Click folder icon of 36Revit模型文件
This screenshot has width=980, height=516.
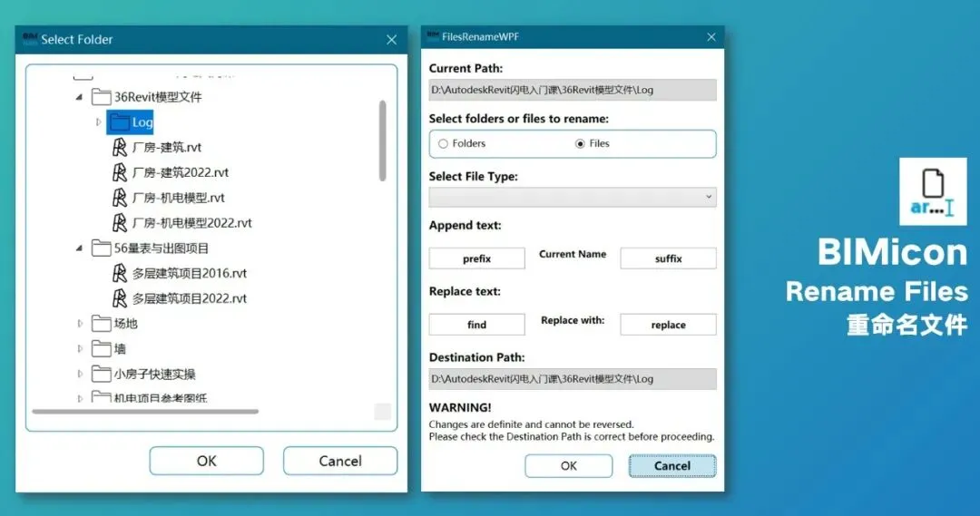[x=102, y=97]
